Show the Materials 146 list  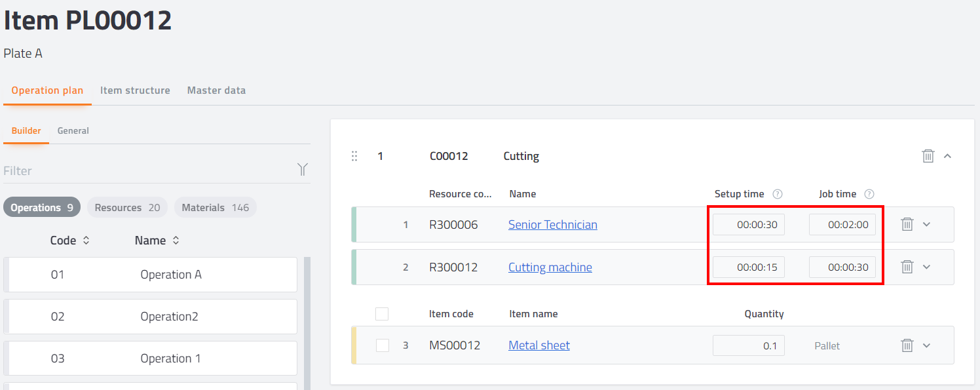click(215, 207)
